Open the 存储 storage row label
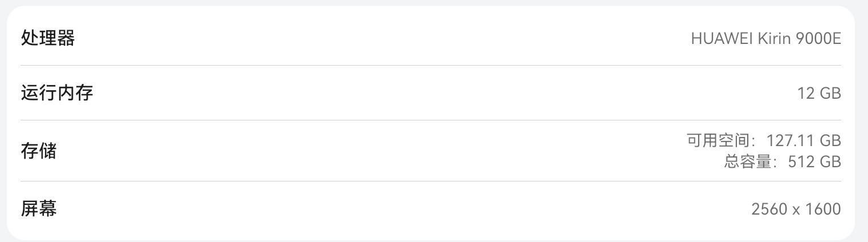This screenshot has height=242, width=868. coord(39,151)
